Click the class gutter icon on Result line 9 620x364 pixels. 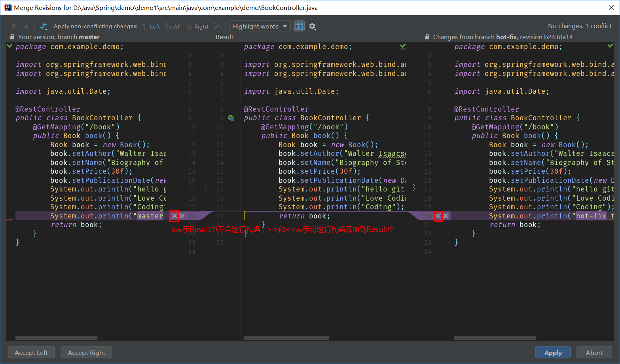point(231,118)
